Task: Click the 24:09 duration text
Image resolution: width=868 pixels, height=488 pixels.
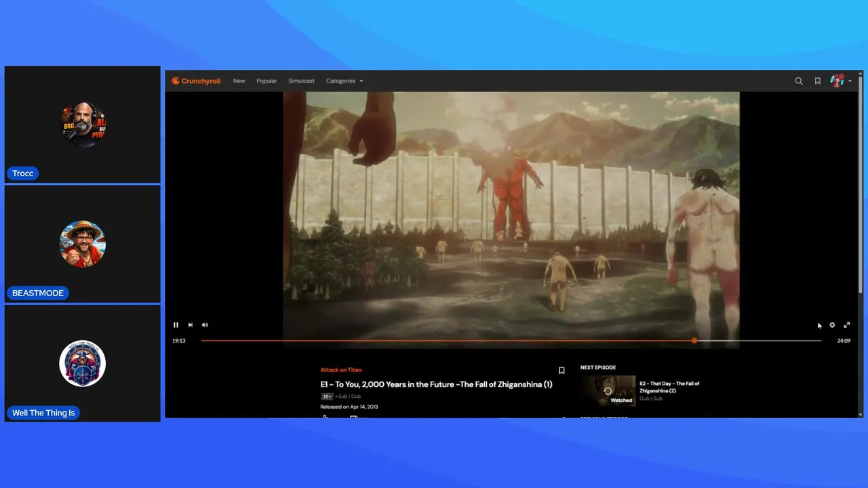Action: tap(844, 341)
